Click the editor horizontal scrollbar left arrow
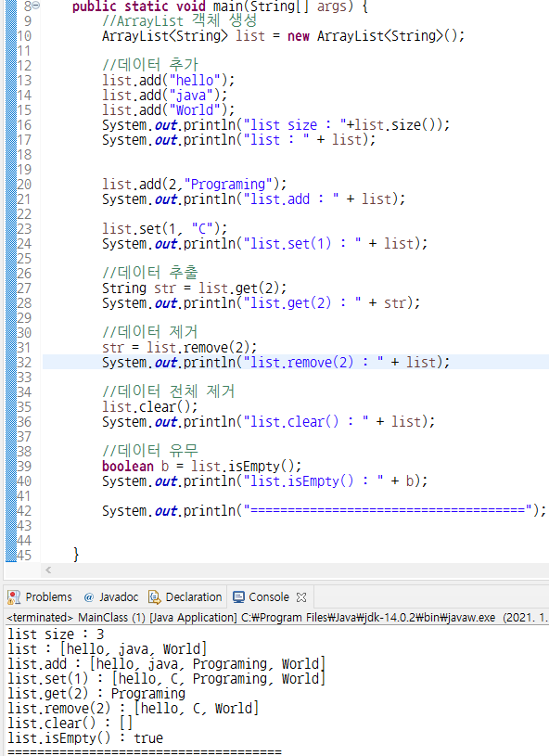549x756 pixels. [48, 570]
